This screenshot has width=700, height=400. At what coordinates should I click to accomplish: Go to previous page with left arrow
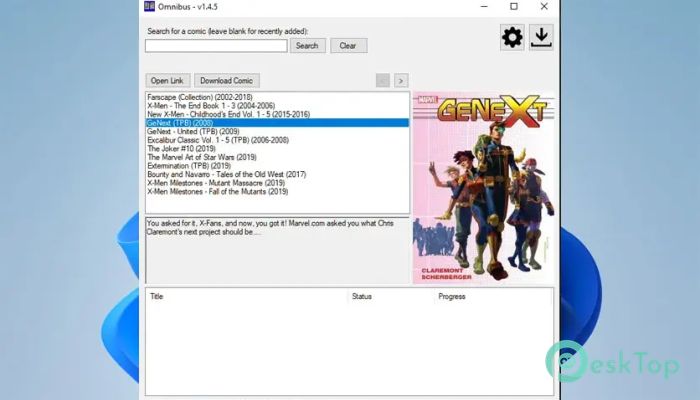(x=382, y=80)
